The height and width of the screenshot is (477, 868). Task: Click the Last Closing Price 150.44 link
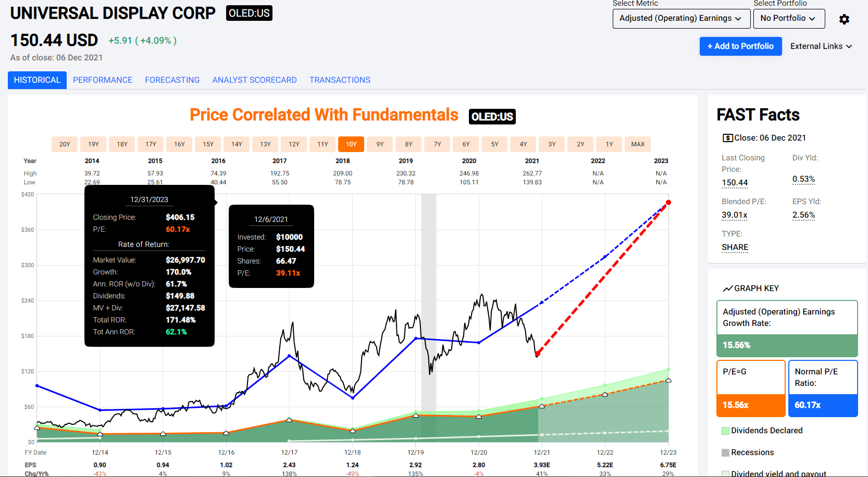734,182
